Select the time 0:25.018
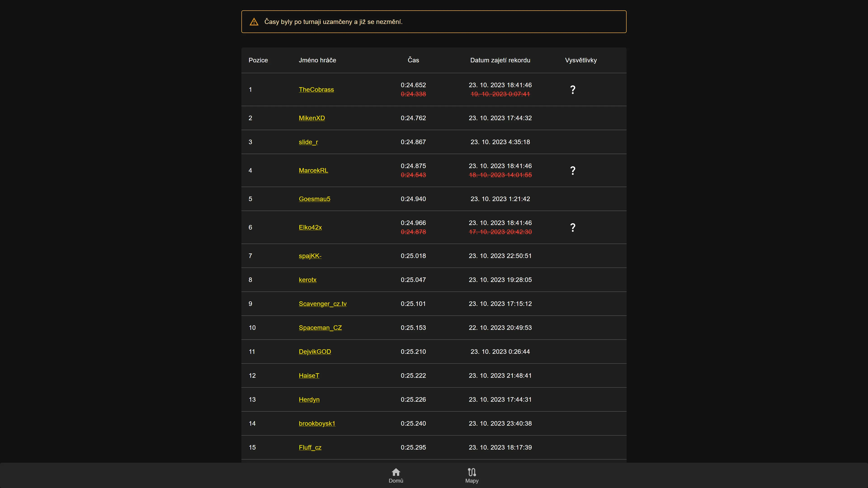The image size is (868, 488). coord(413,256)
